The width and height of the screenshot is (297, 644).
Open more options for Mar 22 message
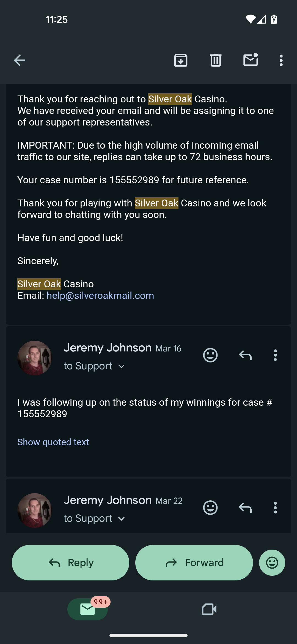click(x=275, y=507)
